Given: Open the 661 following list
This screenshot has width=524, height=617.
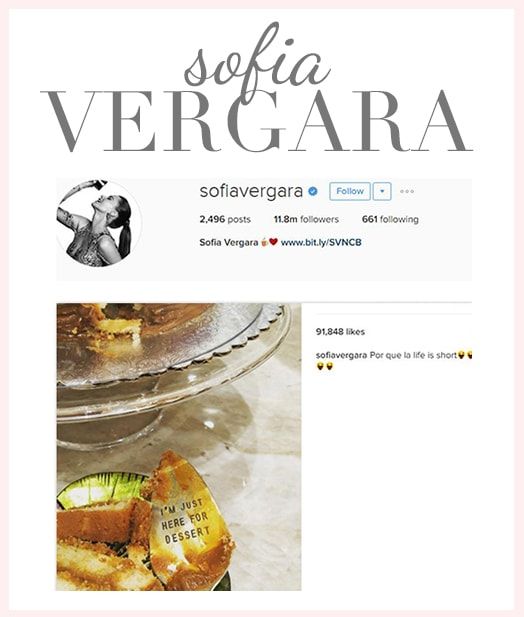Looking at the screenshot, I should pyautogui.click(x=390, y=219).
